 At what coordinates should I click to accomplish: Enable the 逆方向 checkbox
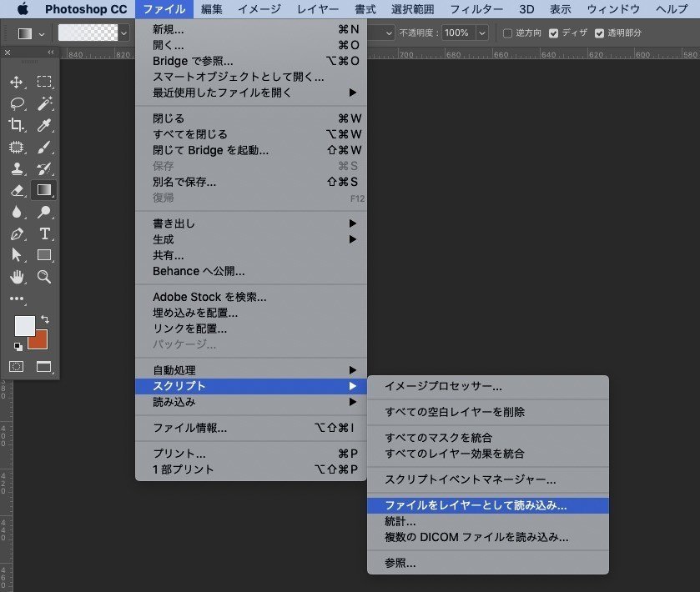coord(507,33)
